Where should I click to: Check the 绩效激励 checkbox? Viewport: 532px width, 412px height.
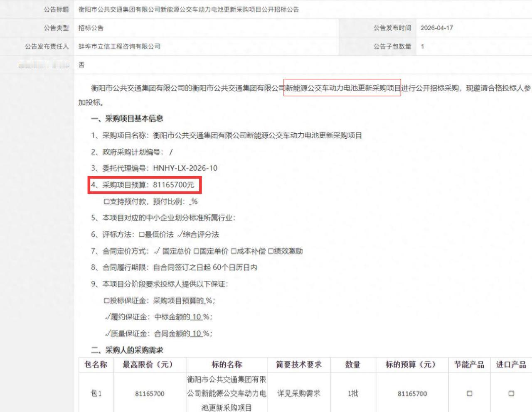271,251
